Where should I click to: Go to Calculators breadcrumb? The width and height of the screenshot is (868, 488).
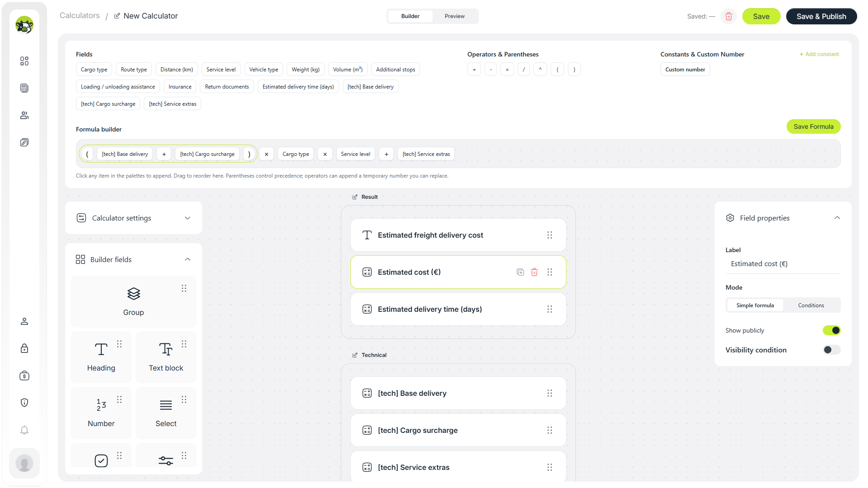tap(80, 15)
